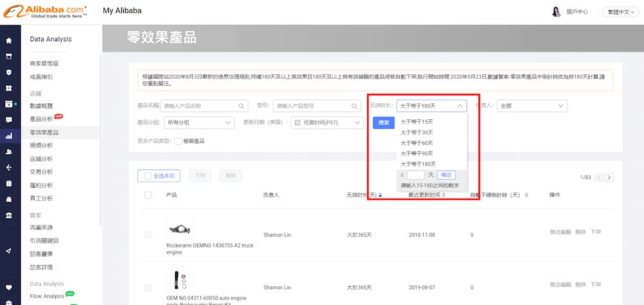Image resolution: width=644 pixels, height=305 pixels.
Task: Sort by 自動下線倒計時 column arrows
Action: (x=527, y=195)
